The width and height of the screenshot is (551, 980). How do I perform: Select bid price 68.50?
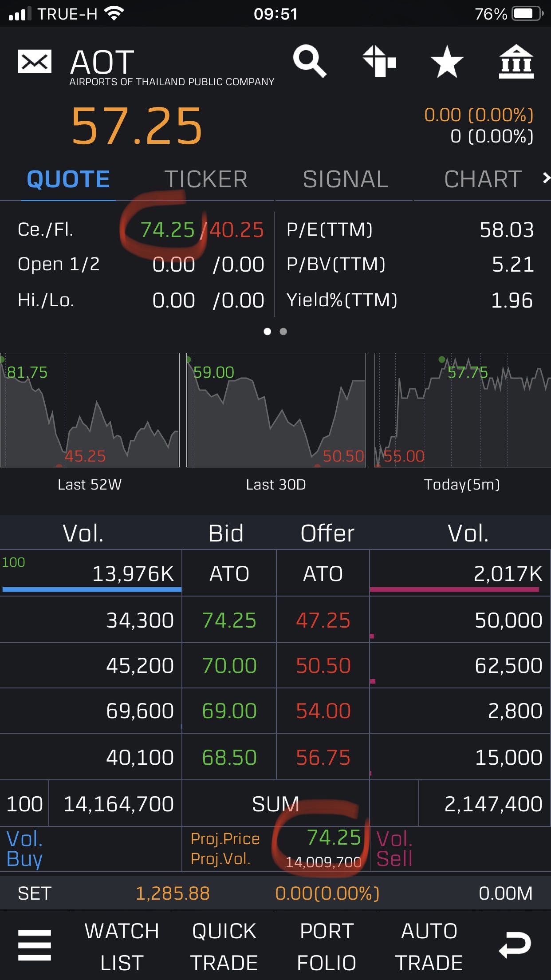point(229,757)
